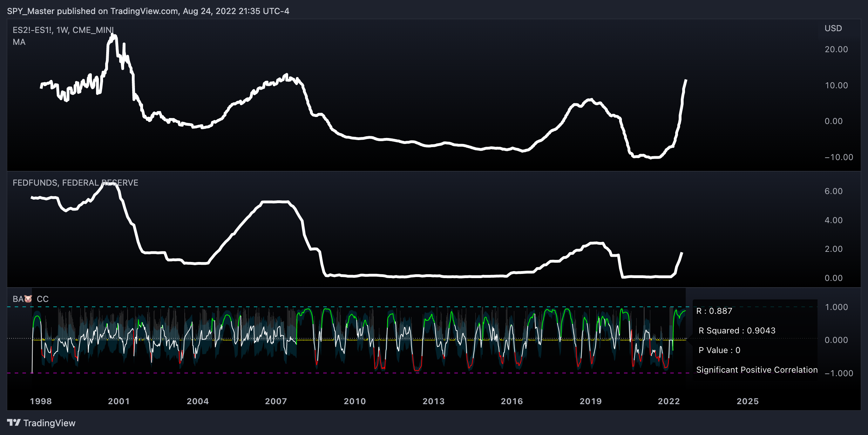
Task: Click the 2019 time axis label
Action: [x=591, y=401]
